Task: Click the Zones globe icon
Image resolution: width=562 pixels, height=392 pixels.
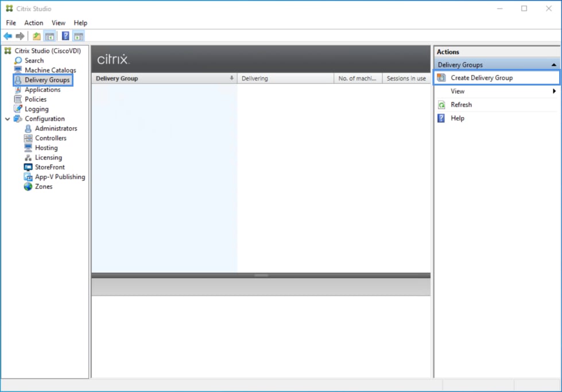Action: point(28,187)
